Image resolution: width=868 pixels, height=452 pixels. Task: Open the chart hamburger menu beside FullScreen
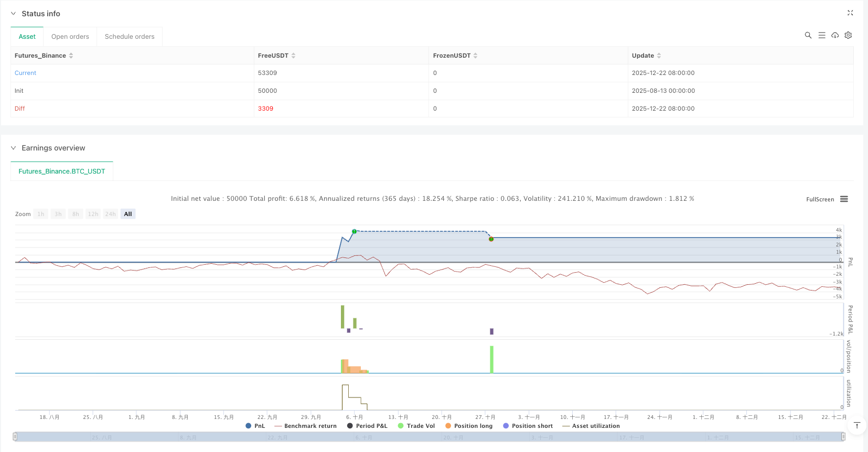(844, 199)
